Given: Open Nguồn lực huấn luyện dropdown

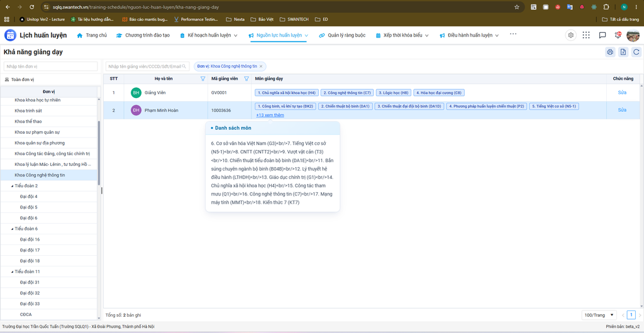Looking at the screenshot, I should [279, 35].
